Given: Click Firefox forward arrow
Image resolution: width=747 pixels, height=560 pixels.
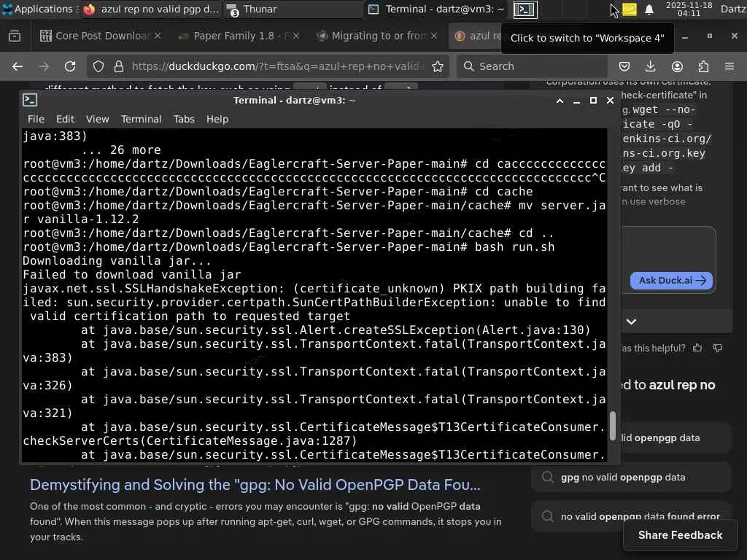Looking at the screenshot, I should click(x=44, y=66).
